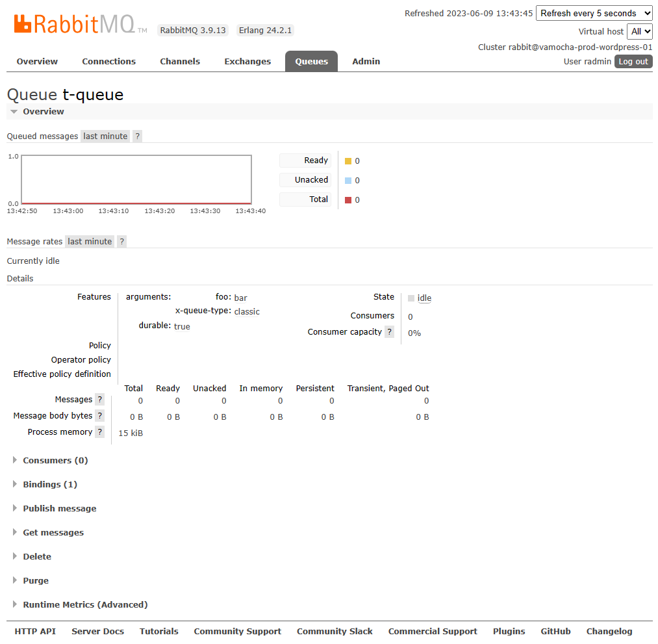Click the x-queue-type classic value
The height and width of the screenshot is (644, 658).
click(x=247, y=311)
